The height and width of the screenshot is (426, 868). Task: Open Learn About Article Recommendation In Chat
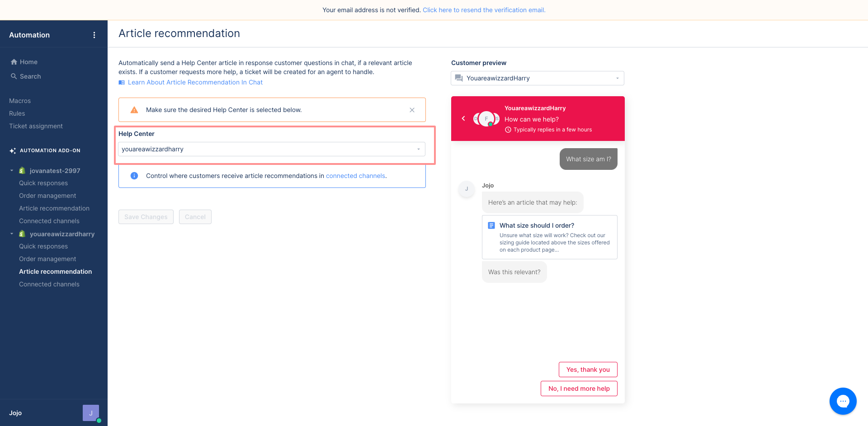coord(195,82)
